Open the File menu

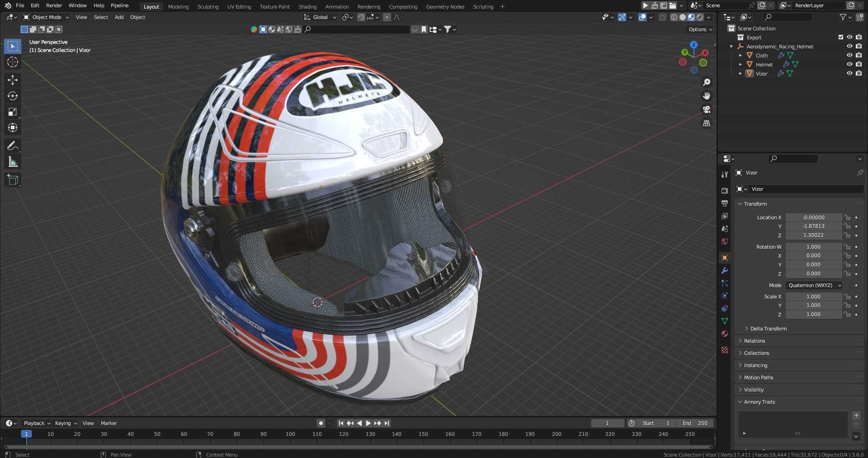pos(20,5)
